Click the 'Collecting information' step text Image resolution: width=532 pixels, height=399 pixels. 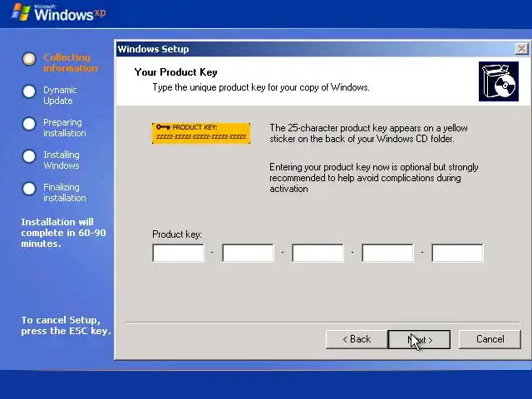(70, 63)
